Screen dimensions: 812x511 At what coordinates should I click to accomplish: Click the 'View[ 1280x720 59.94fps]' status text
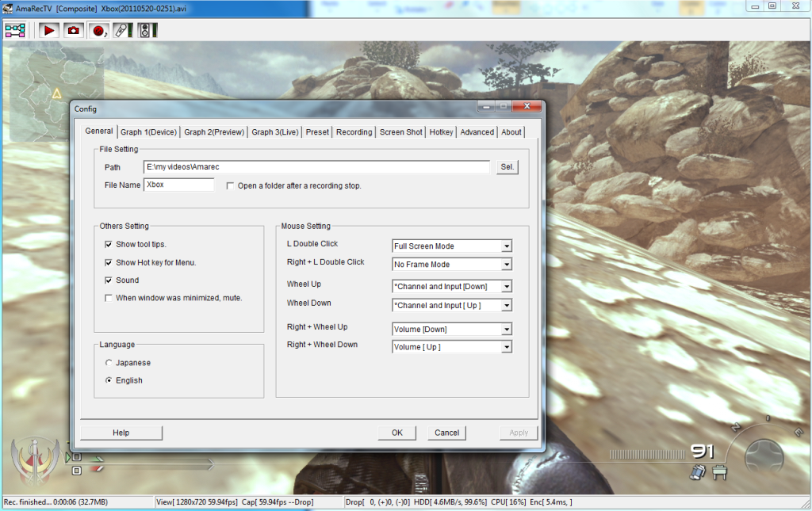197,502
